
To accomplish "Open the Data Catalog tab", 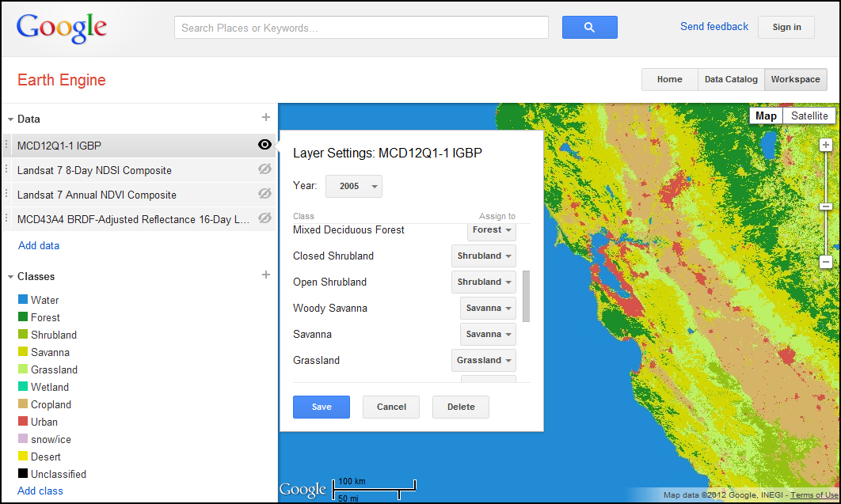I will pos(731,79).
